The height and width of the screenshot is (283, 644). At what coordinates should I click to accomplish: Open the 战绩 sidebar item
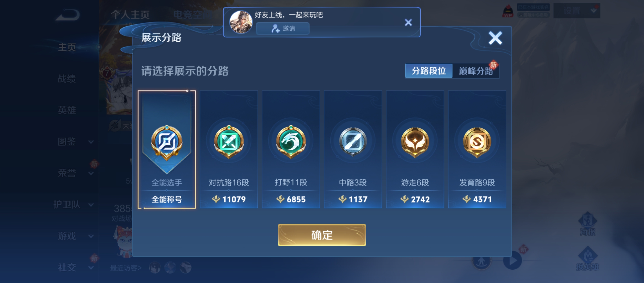67,79
